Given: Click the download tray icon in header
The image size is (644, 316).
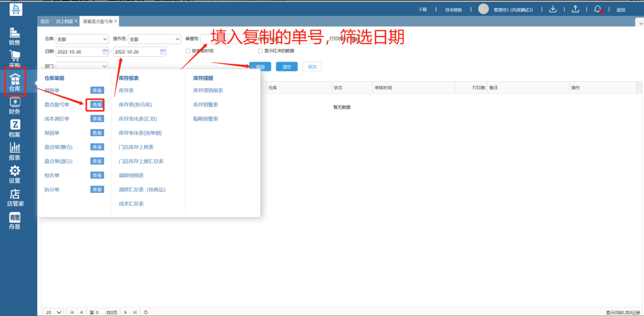Looking at the screenshot, I should tap(553, 10).
